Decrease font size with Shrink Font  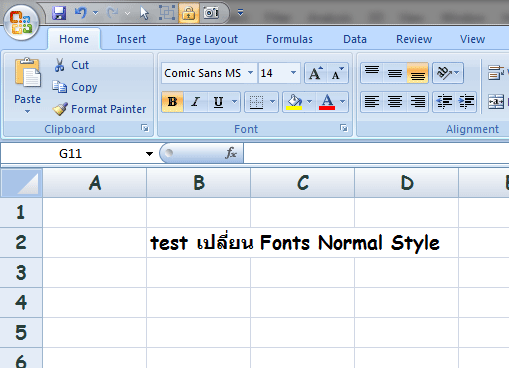pos(338,73)
